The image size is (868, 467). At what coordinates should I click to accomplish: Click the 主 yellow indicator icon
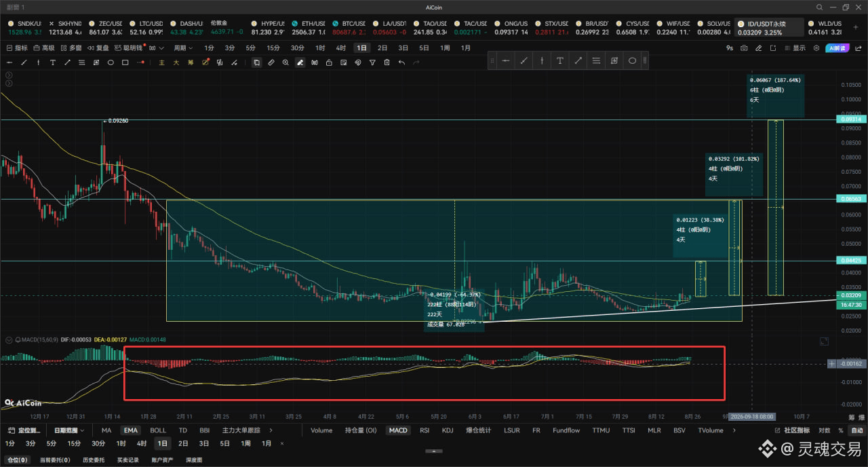click(161, 62)
